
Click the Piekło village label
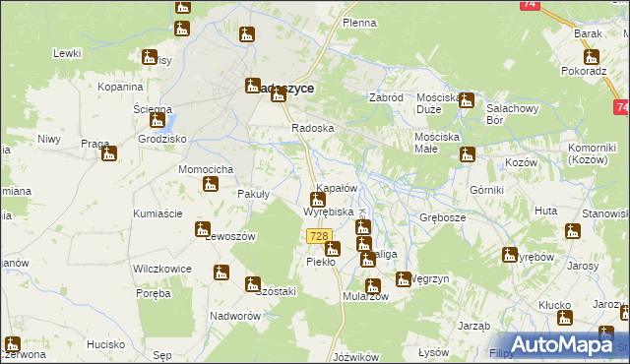321,262
